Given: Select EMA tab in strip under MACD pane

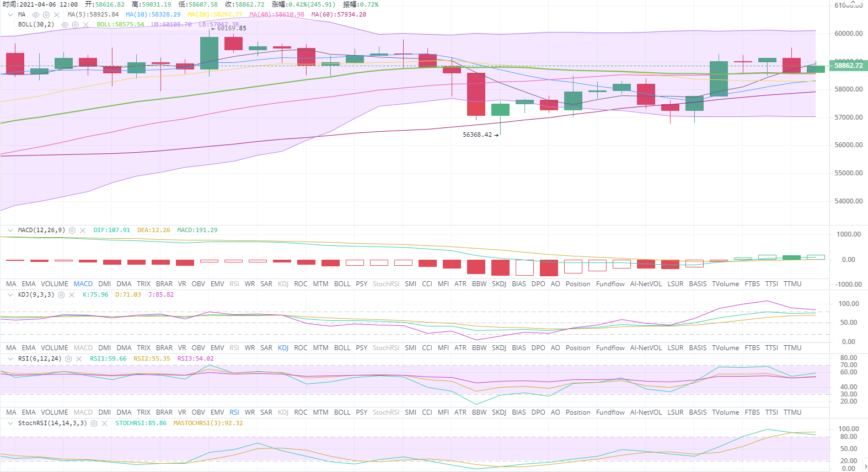Looking at the screenshot, I should point(29,284).
